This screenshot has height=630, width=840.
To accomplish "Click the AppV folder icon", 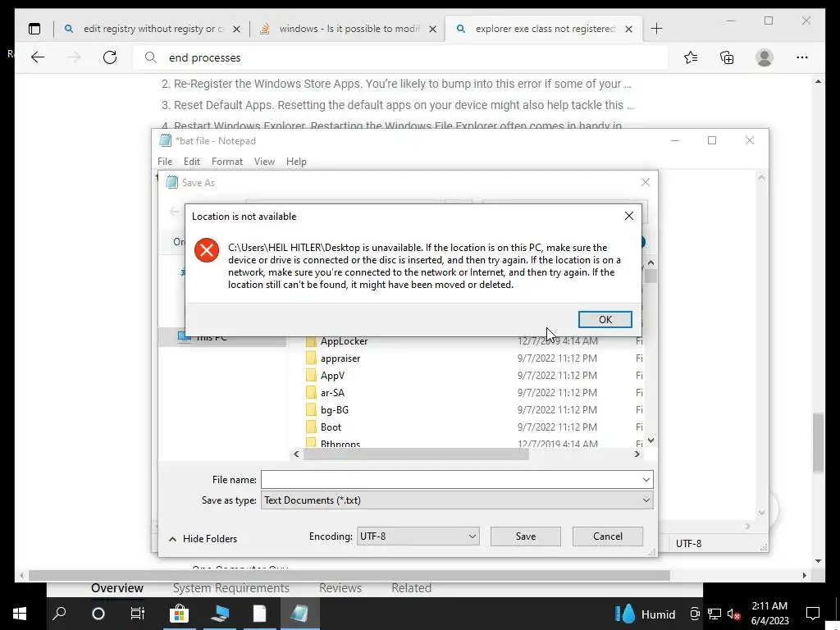I will pos(311,376).
